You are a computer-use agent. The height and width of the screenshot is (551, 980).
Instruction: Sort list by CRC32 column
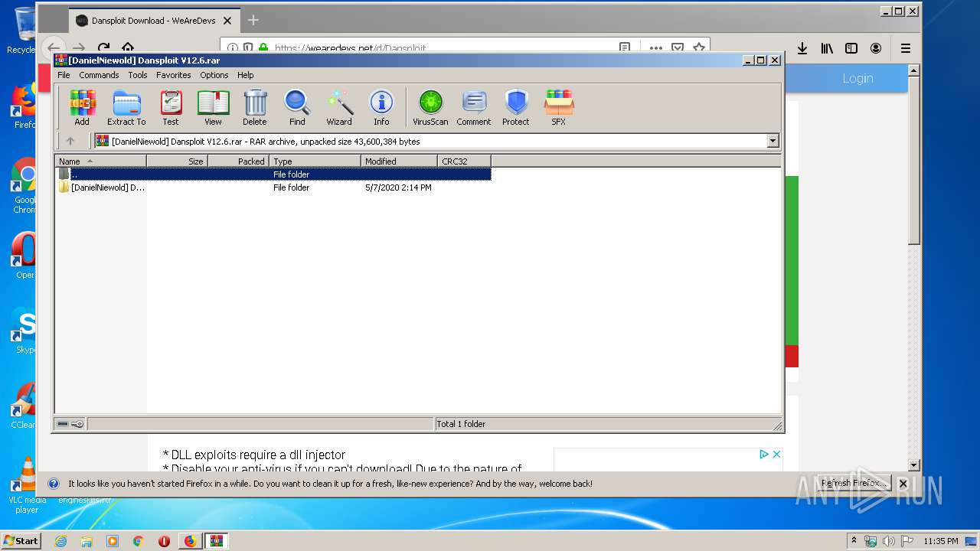(464, 161)
